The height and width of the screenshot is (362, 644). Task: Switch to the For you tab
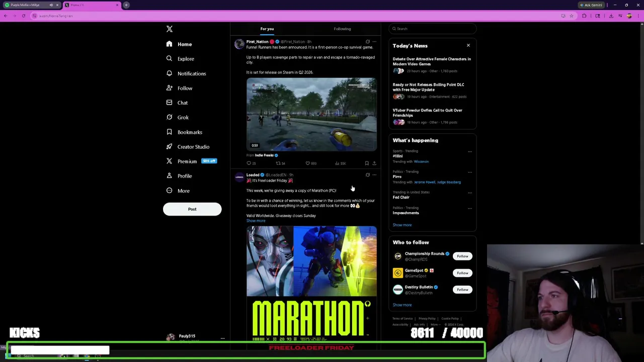pyautogui.click(x=267, y=29)
